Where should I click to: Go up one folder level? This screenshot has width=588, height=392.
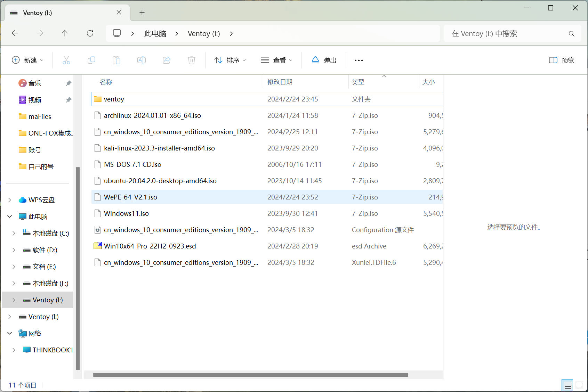pyautogui.click(x=65, y=33)
